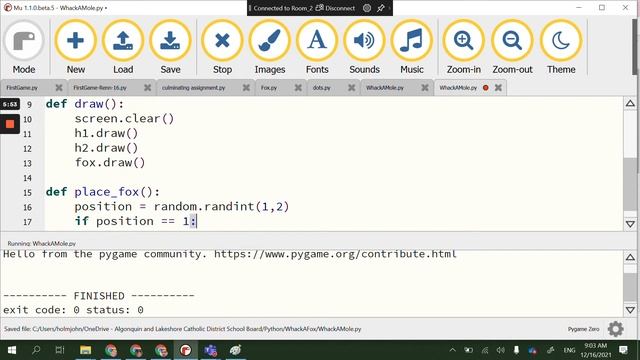Zoom-out the editor text
The image size is (640, 360).
pyautogui.click(x=512, y=47)
